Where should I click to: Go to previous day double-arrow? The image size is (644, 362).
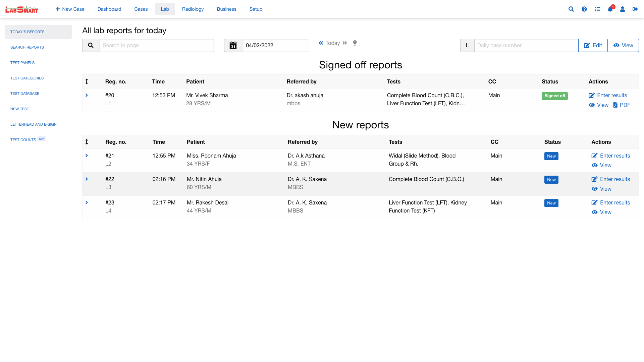point(321,43)
